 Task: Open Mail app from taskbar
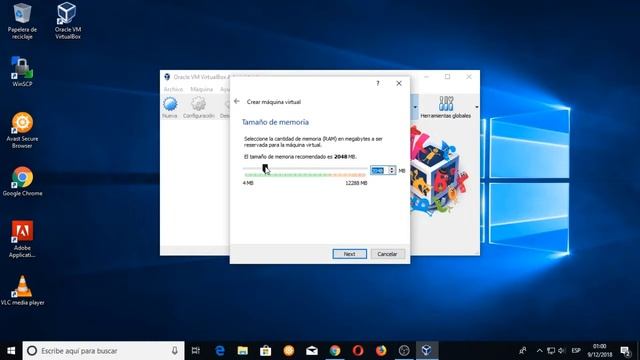(x=312, y=351)
